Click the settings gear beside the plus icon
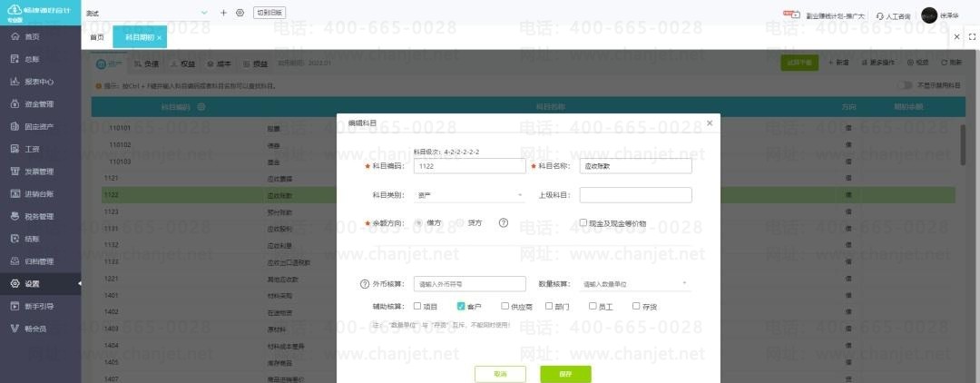 pos(240,13)
